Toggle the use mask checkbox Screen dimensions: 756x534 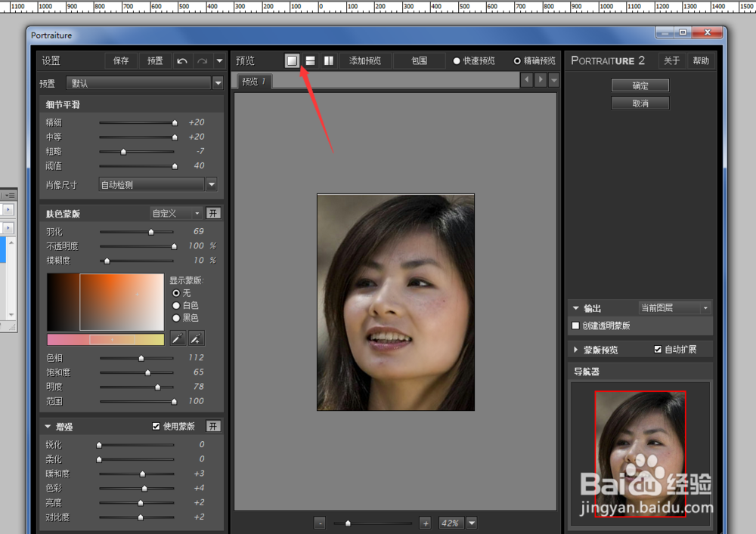tap(156, 426)
